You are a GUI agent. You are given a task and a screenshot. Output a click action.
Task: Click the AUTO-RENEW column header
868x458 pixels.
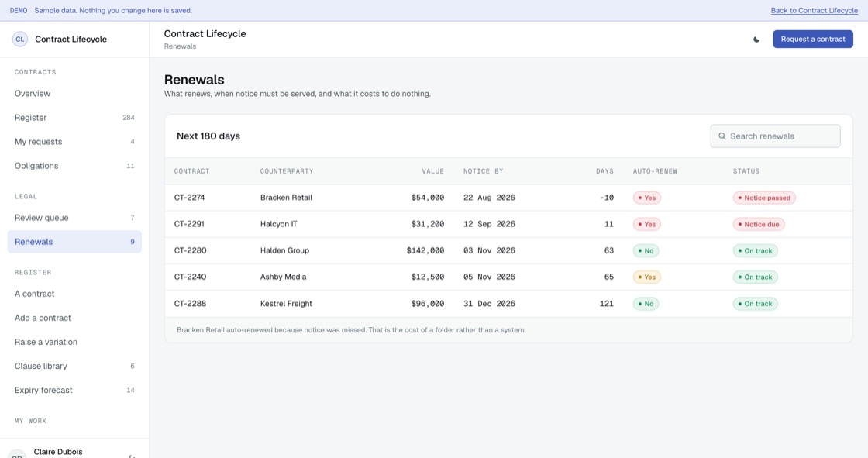[x=655, y=171]
